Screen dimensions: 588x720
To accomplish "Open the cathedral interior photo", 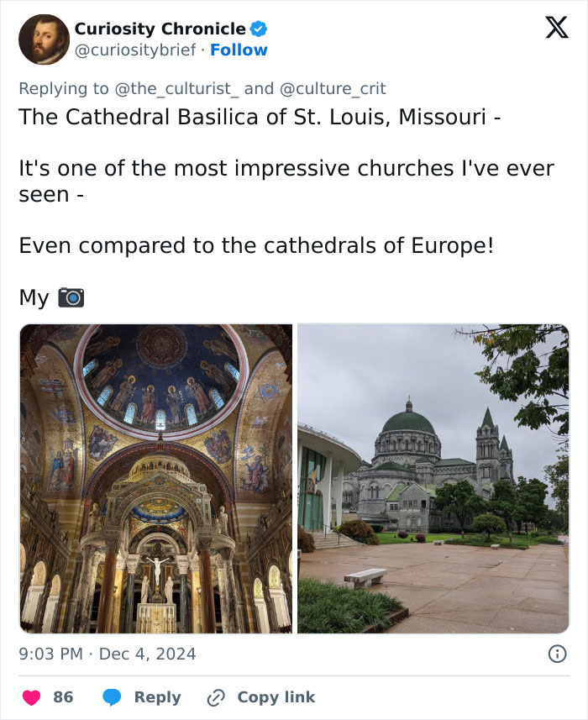I will 155,477.
